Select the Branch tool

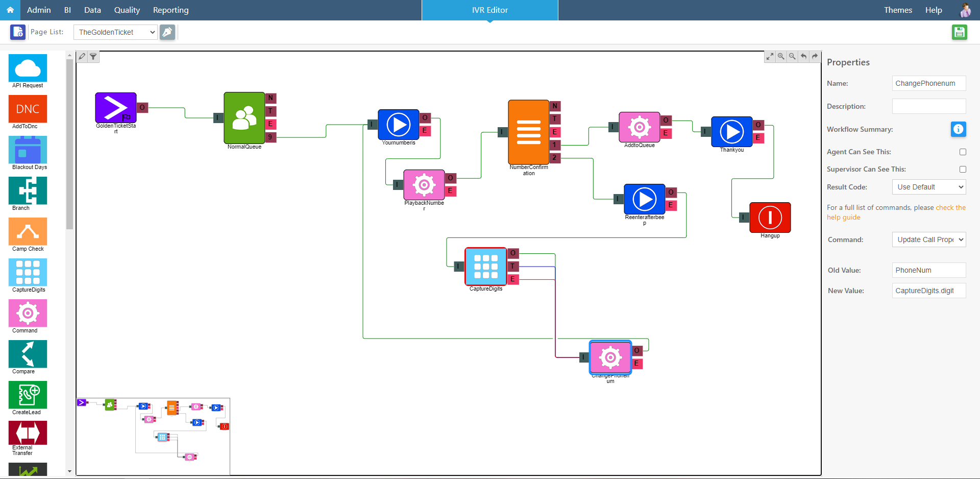(x=28, y=194)
